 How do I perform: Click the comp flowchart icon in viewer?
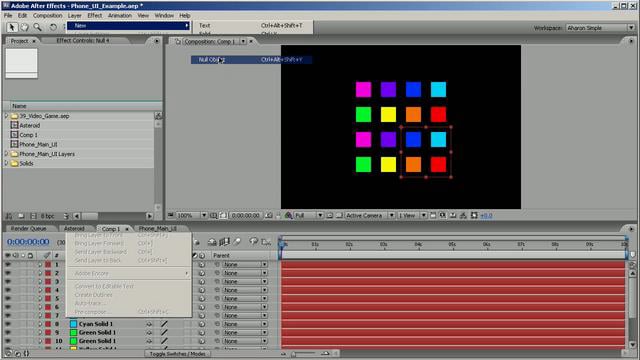tap(463, 215)
